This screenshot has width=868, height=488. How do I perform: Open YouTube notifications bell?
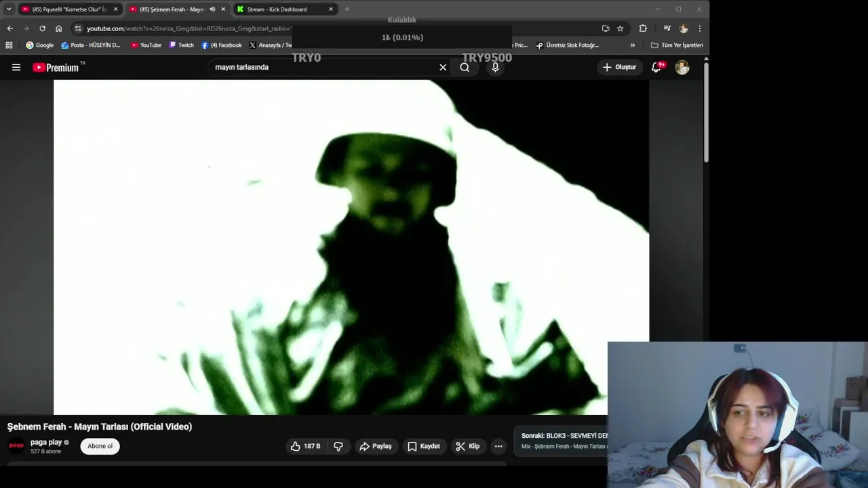(x=656, y=67)
